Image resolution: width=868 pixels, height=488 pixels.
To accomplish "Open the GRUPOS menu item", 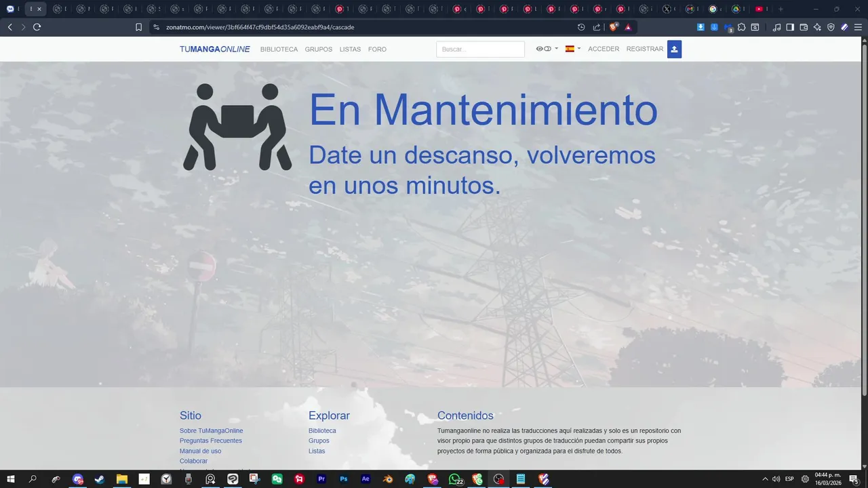I will 319,49.
